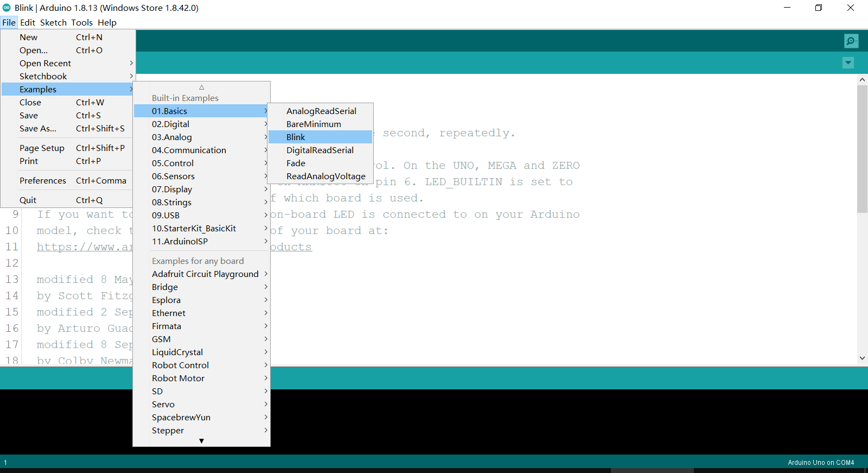Choose Close from the File menu
868x473 pixels.
[x=68, y=102]
